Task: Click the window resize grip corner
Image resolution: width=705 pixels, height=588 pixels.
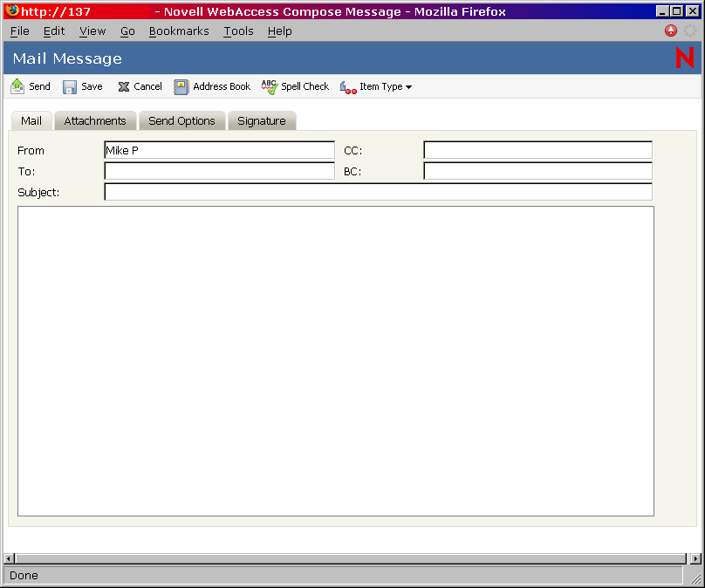Action: 695,578
